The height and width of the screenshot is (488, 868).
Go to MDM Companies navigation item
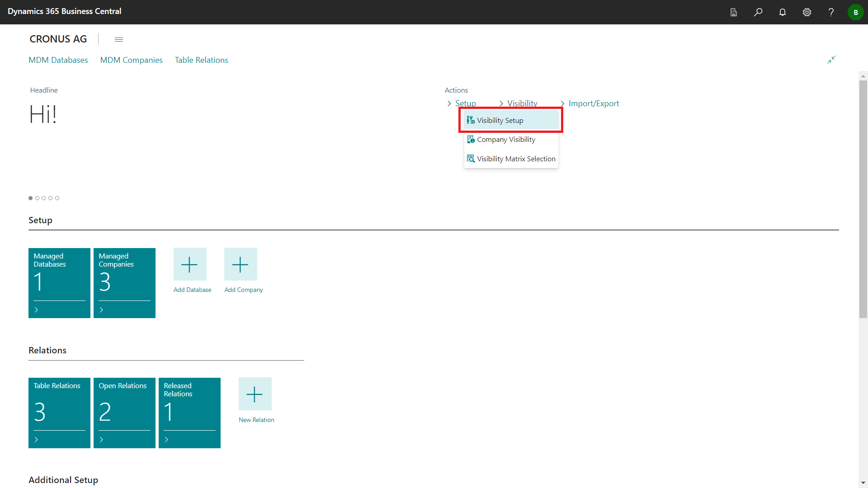(x=131, y=60)
